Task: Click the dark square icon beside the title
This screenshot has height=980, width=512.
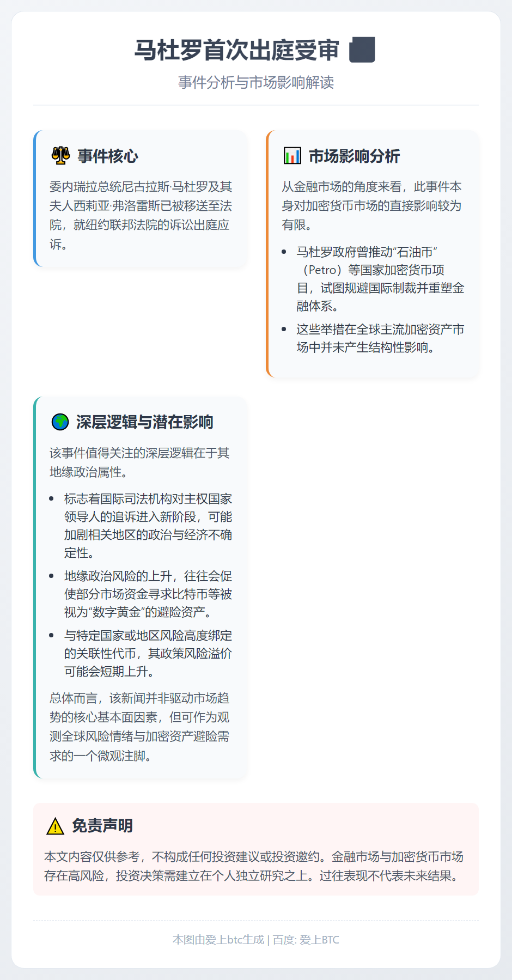Action: (x=362, y=50)
